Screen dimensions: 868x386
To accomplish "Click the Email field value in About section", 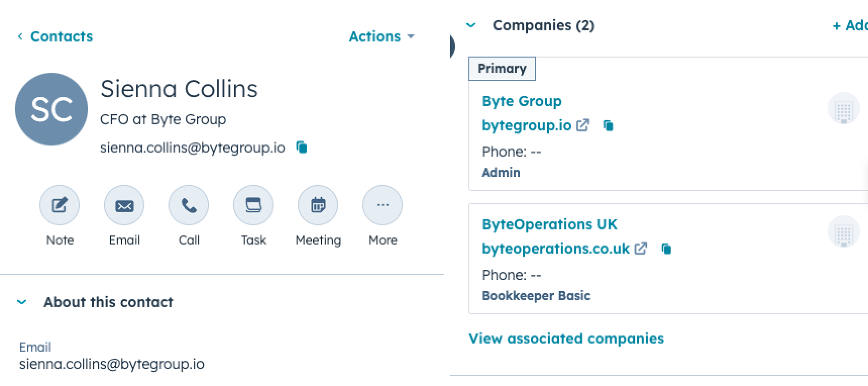I will click(112, 364).
